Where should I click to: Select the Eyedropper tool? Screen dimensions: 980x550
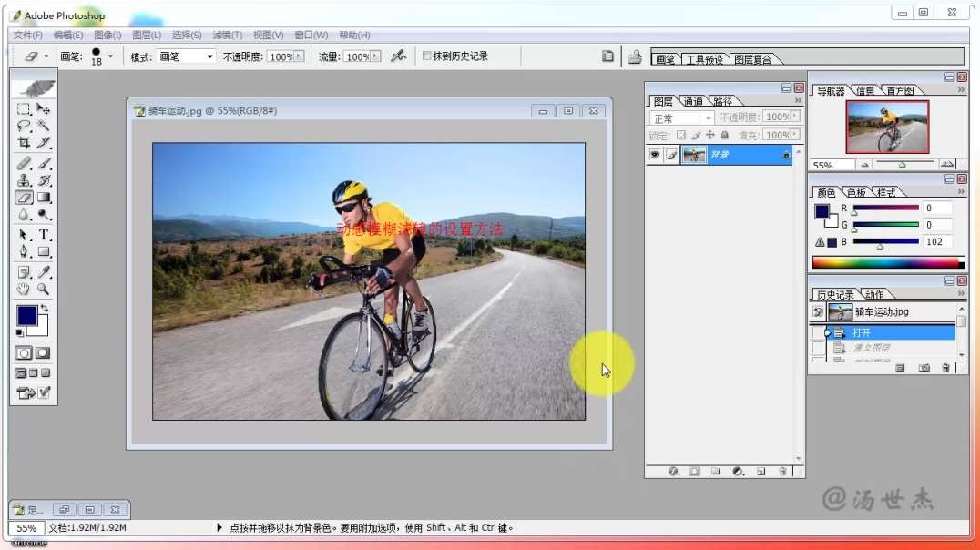pyautogui.click(x=43, y=272)
